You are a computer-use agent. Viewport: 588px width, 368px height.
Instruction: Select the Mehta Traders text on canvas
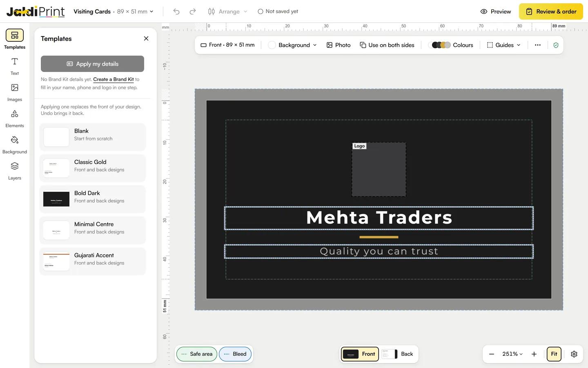(379, 218)
